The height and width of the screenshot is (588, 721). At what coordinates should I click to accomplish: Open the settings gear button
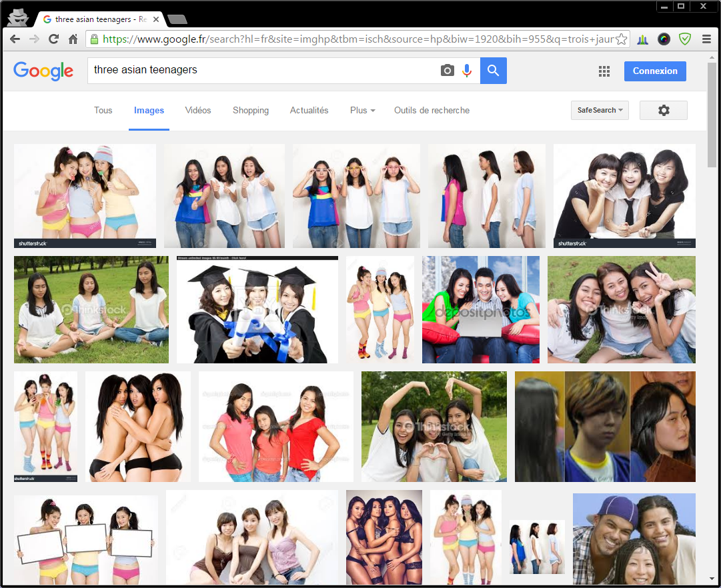[x=663, y=111]
